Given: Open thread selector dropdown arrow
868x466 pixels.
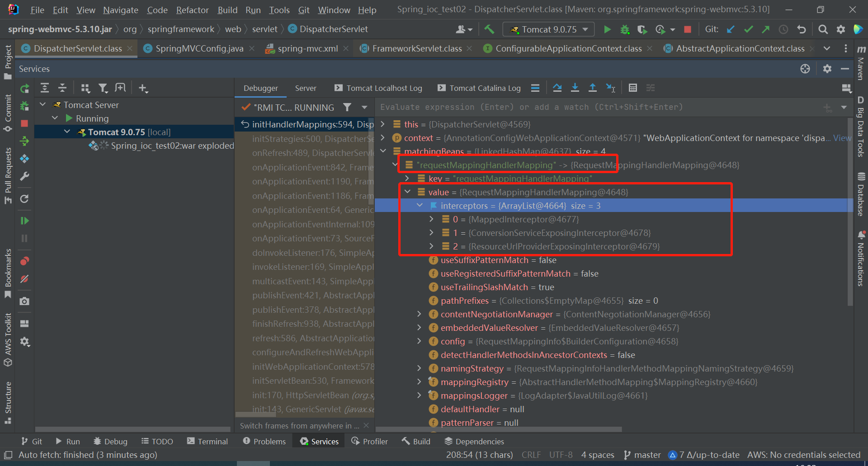Looking at the screenshot, I should click(x=364, y=107).
